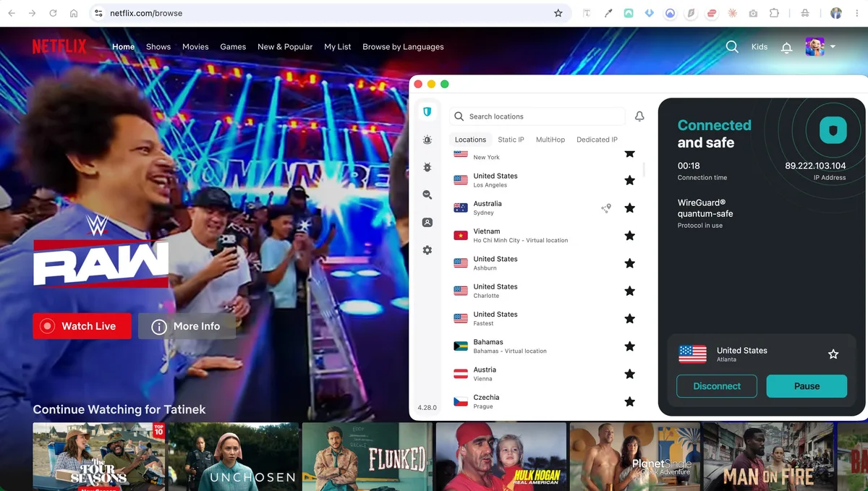
Task: Toggle favorite star for United States Ashburn
Action: point(629,263)
